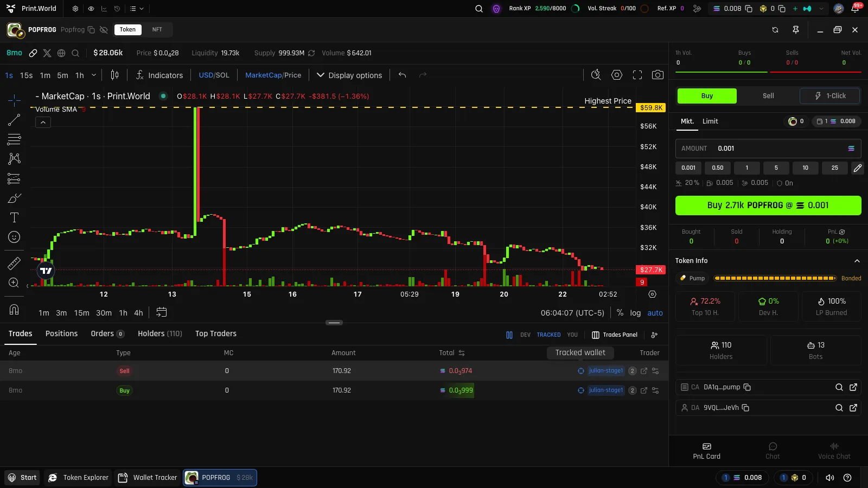Toggle log scale on chart
This screenshot has width=868, height=488.
click(635, 313)
